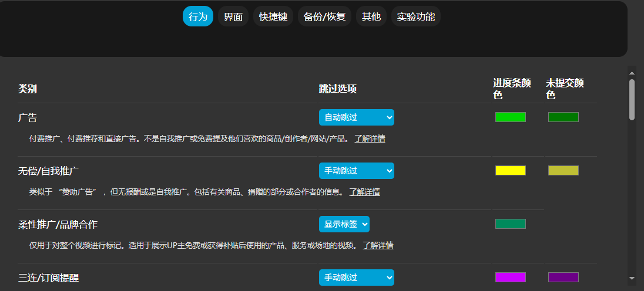The image size is (644, 291).
Task: Switch to the 行为 tab
Action: [198, 16]
